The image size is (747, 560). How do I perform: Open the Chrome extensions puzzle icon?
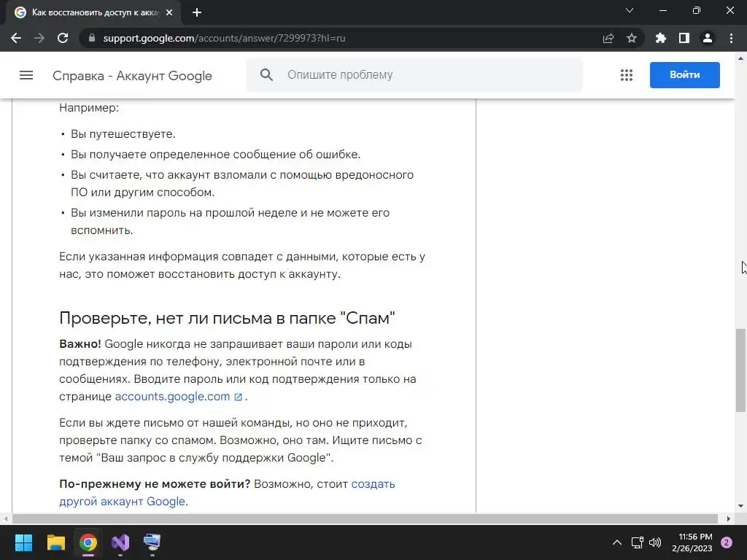pyautogui.click(x=661, y=38)
